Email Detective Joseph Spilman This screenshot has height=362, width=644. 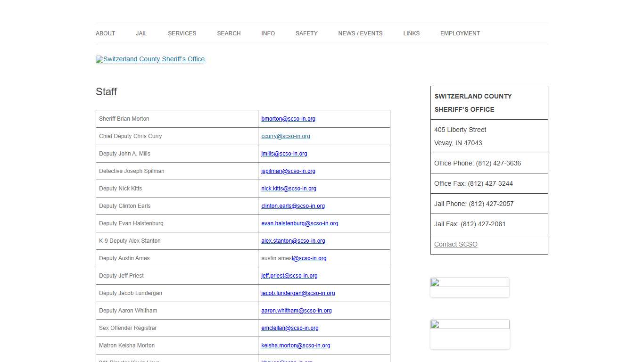click(288, 171)
